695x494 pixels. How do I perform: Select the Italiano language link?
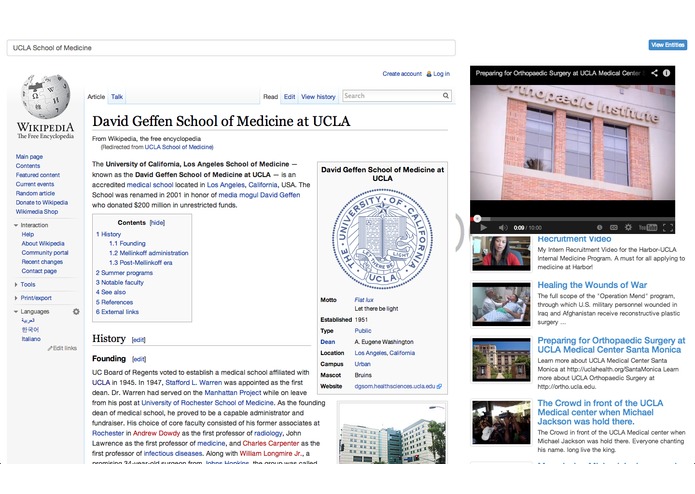(x=31, y=339)
